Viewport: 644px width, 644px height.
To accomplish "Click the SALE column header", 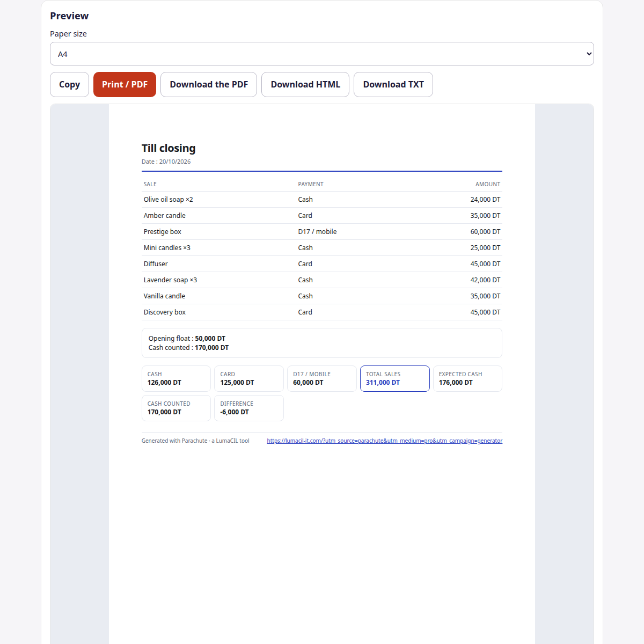I will (x=150, y=184).
